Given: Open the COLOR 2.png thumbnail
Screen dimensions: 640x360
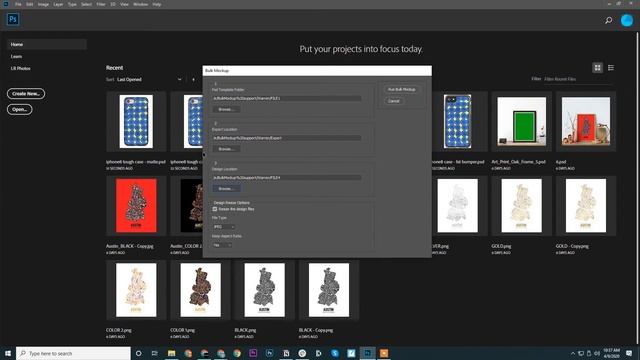Looking at the screenshot, I should (136, 290).
